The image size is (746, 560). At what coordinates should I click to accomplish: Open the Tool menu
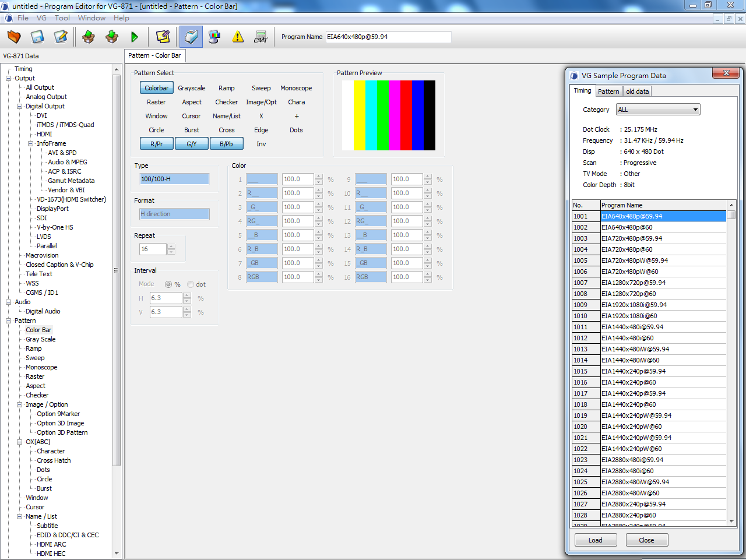pyautogui.click(x=62, y=18)
